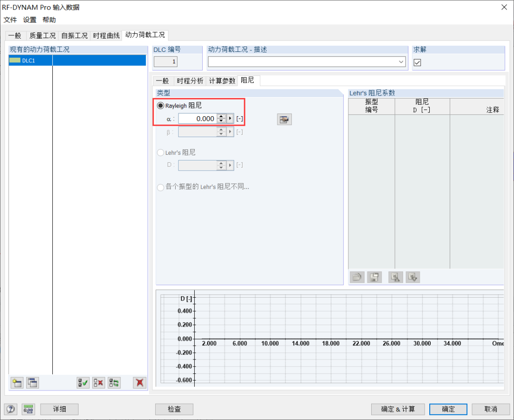This screenshot has width=514, height=420.
Task: Select all load cases with the checkmark icon
Action: coord(83,383)
